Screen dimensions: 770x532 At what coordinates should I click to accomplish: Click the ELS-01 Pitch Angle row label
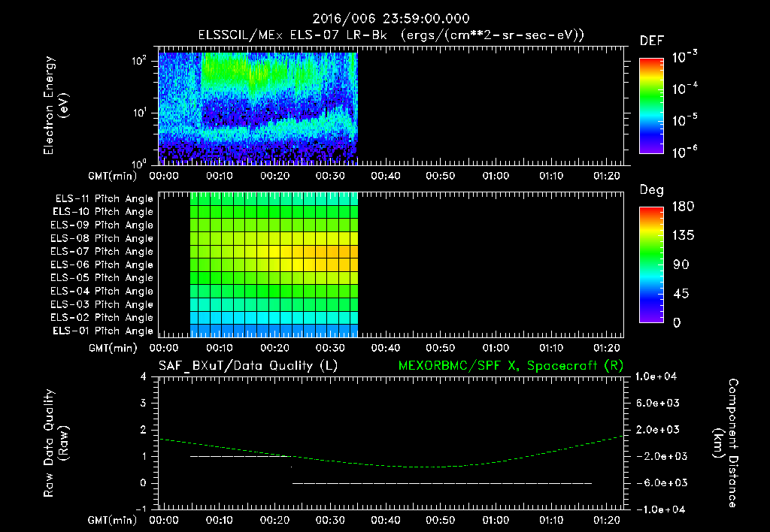pyautogui.click(x=103, y=331)
